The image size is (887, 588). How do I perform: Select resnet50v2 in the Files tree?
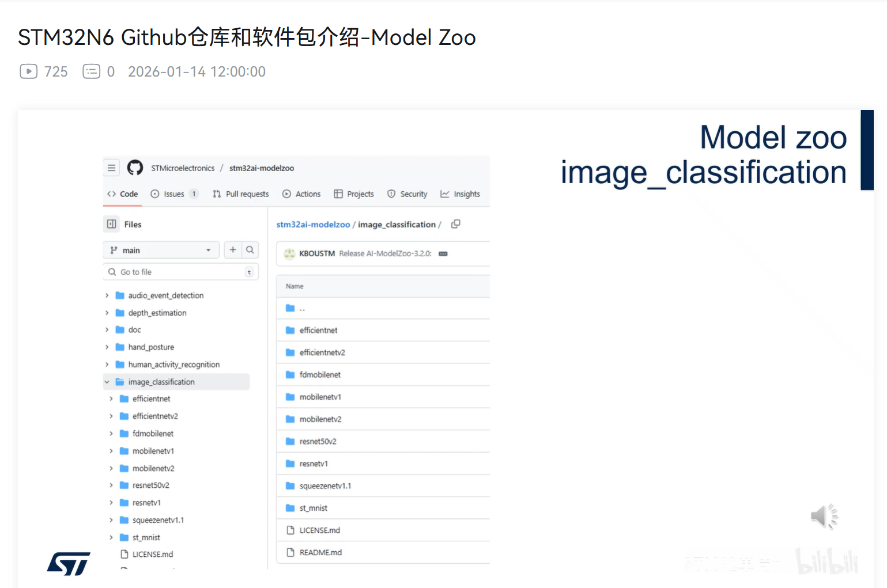click(151, 485)
